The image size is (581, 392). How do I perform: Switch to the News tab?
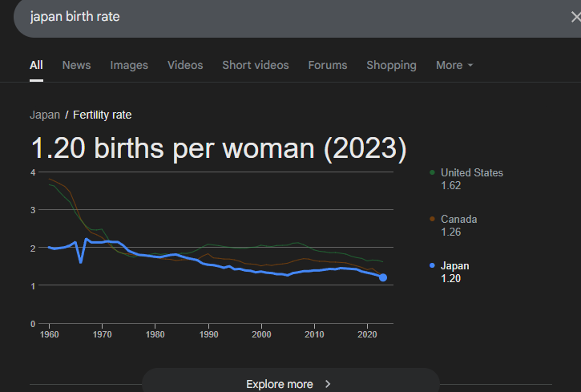point(76,65)
